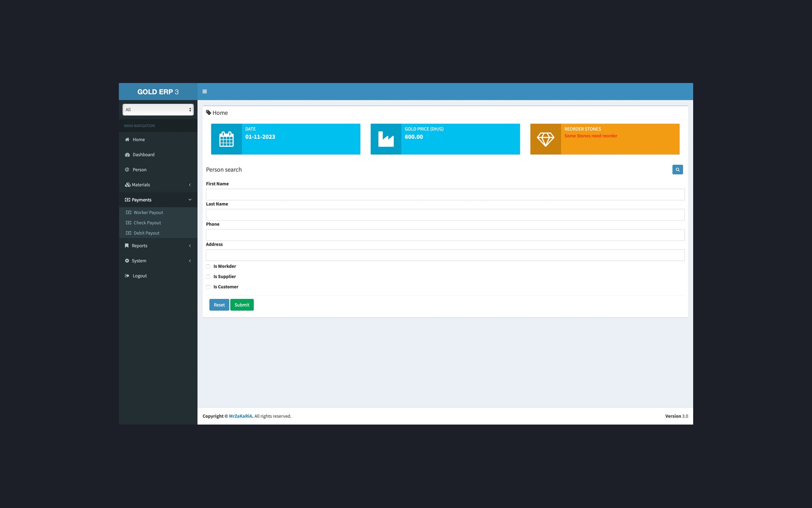Click the calendar icon in Date tile
The image size is (812, 508).
point(226,139)
